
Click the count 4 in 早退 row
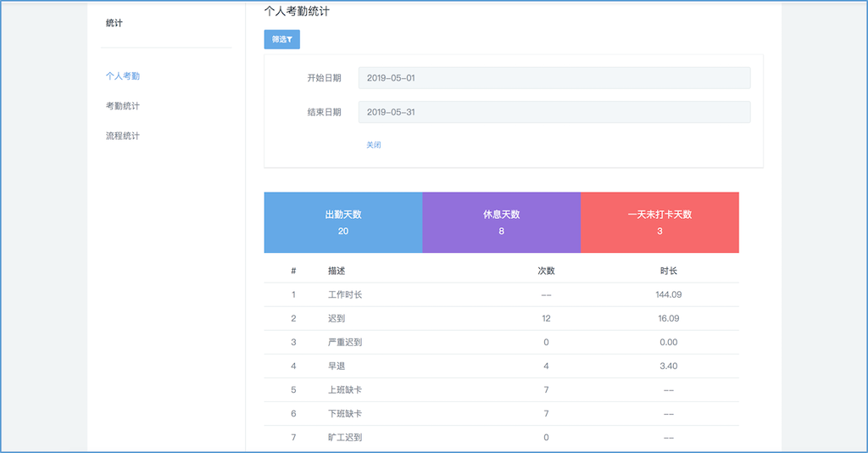[x=547, y=366]
